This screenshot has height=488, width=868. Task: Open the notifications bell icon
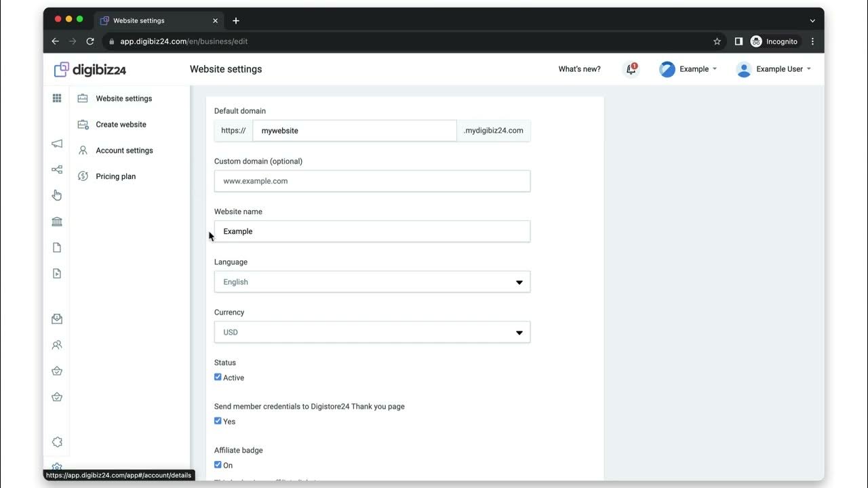pos(631,69)
